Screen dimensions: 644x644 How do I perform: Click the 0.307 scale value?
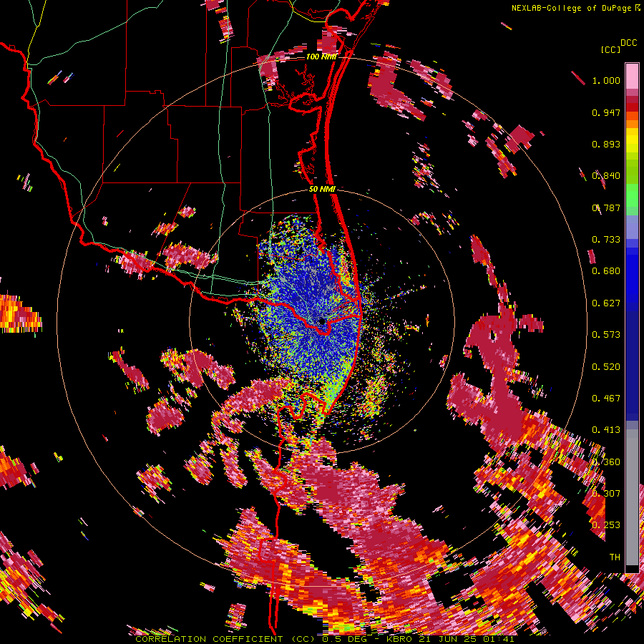[606, 494]
